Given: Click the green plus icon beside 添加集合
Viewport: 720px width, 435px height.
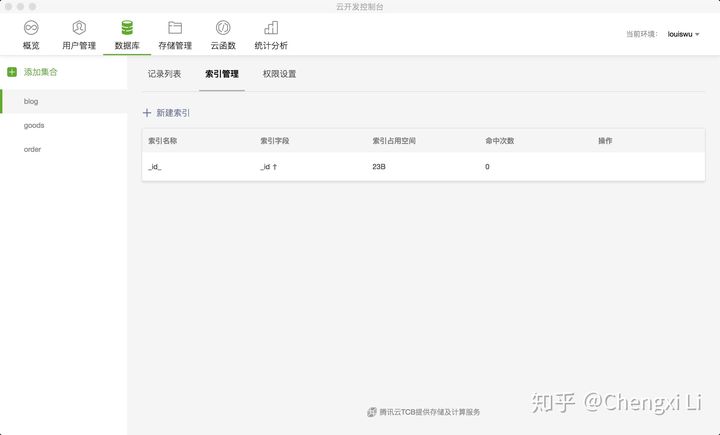Looking at the screenshot, I should (12, 72).
